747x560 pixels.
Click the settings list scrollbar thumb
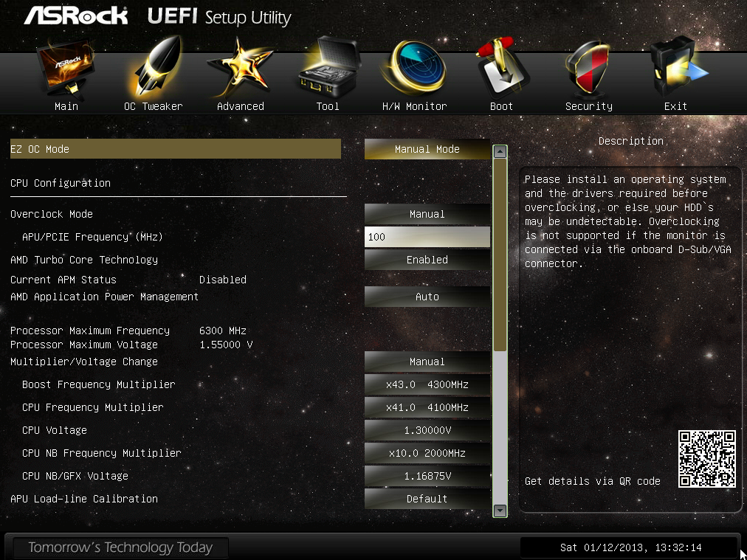click(x=500, y=255)
